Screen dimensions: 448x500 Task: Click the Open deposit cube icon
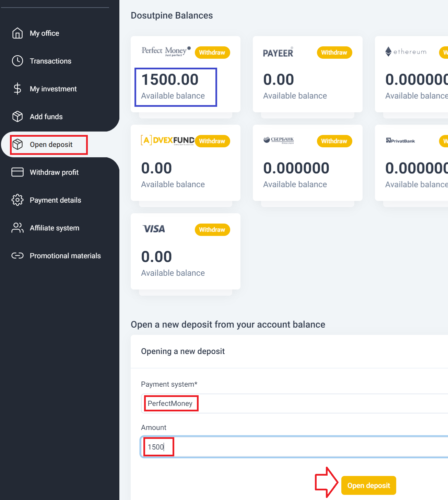[17, 145]
